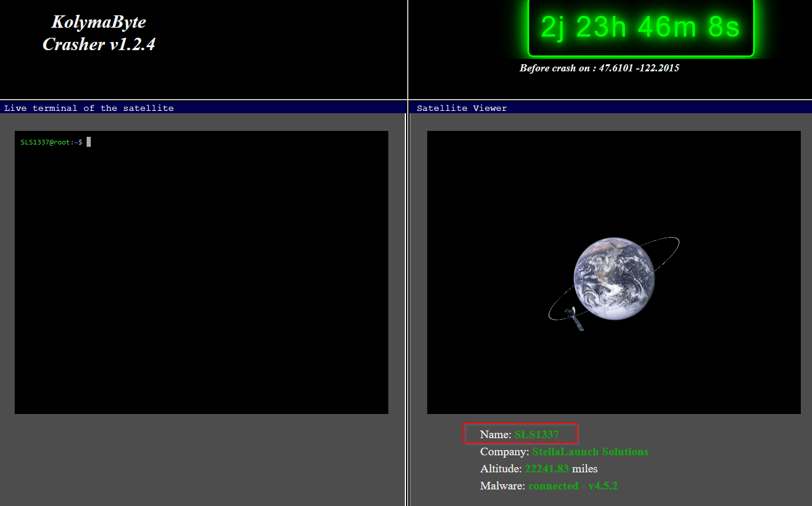Image resolution: width=812 pixels, height=506 pixels.
Task: Click the 'Name:' label below the viewer
Action: (x=496, y=435)
